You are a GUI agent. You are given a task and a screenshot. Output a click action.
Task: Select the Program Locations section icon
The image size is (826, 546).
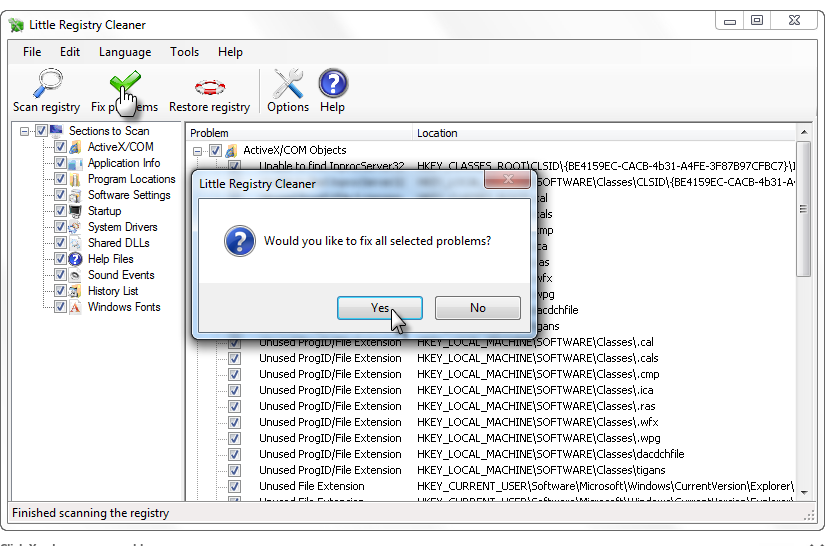(75, 179)
